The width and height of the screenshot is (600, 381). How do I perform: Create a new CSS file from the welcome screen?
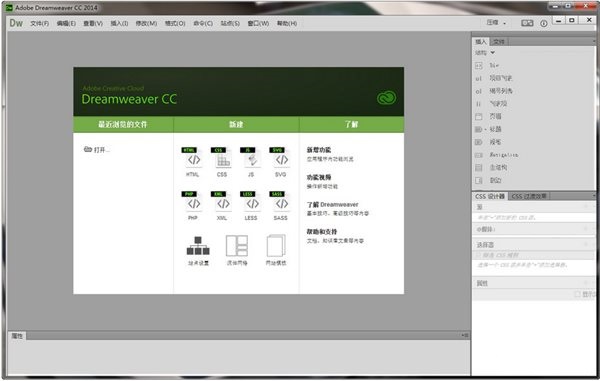click(x=222, y=161)
